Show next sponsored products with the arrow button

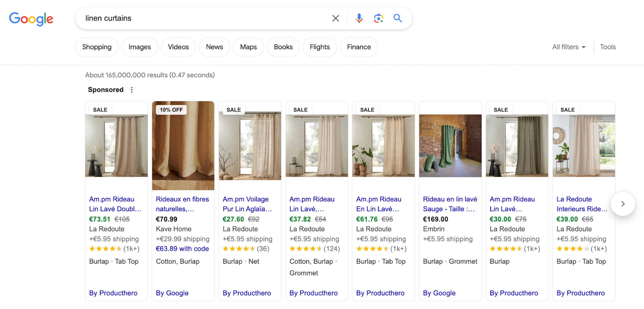pos(623,204)
